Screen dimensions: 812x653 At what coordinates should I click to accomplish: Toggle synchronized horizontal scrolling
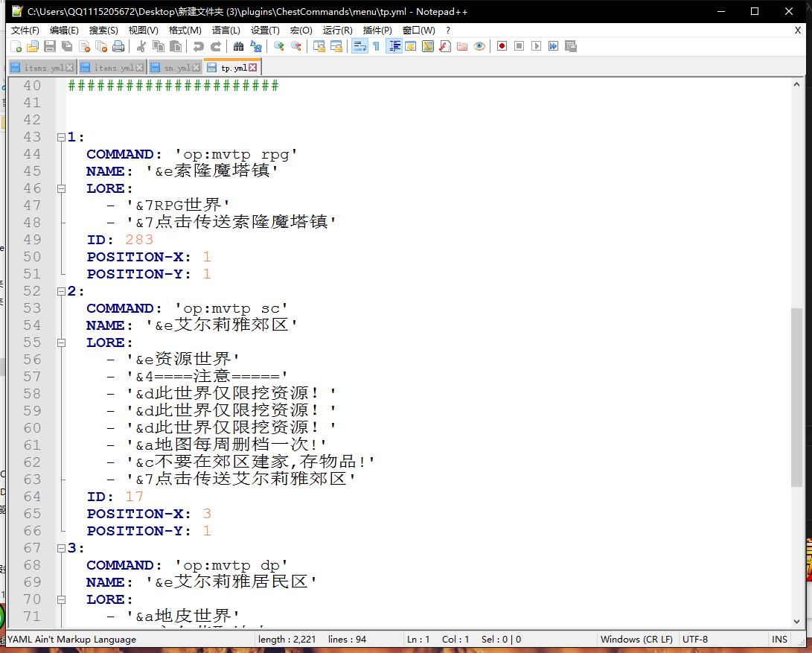[x=336, y=47]
